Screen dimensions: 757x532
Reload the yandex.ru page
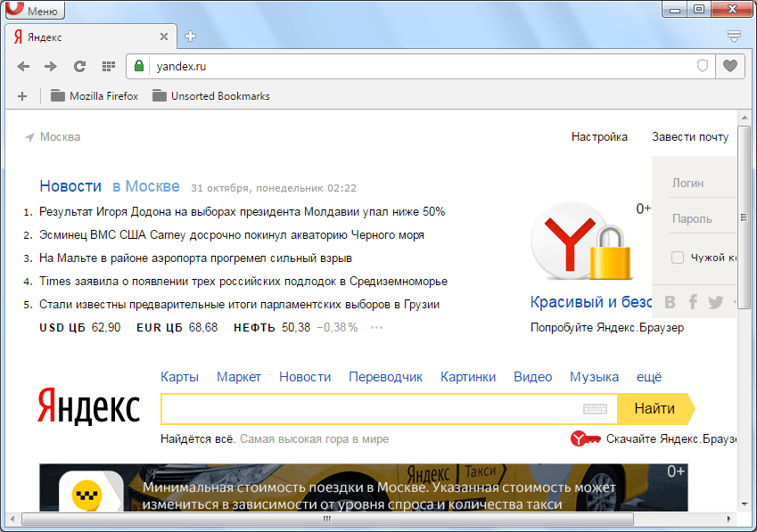click(79, 66)
